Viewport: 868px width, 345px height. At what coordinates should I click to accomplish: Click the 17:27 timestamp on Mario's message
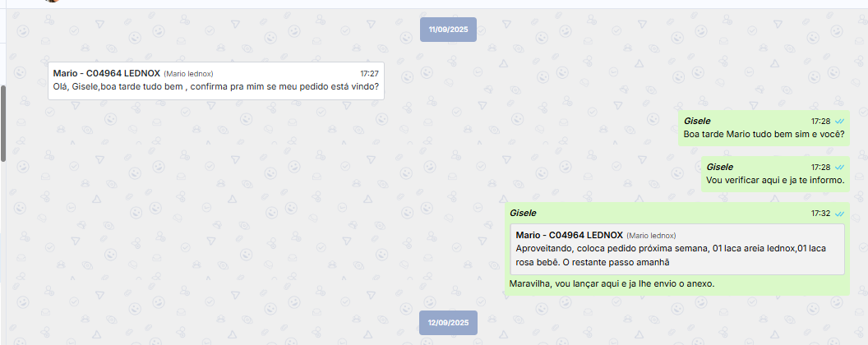pos(369,74)
